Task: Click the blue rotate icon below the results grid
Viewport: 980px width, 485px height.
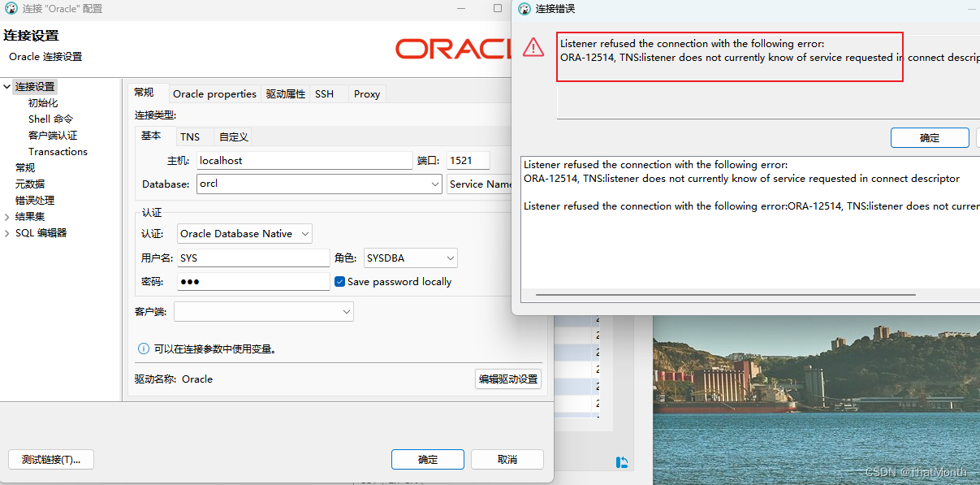Action: 621,461
